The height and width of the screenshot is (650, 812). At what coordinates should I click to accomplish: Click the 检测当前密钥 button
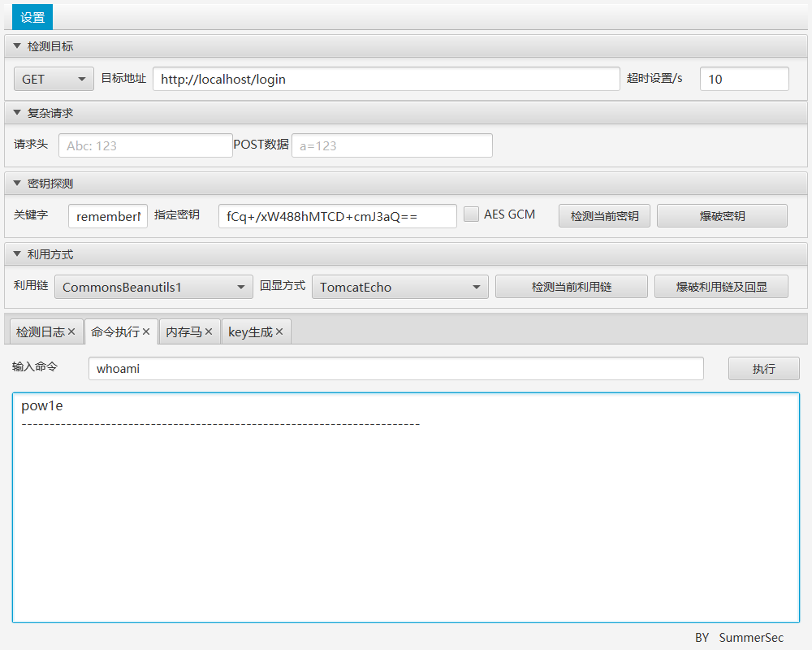[x=604, y=216]
